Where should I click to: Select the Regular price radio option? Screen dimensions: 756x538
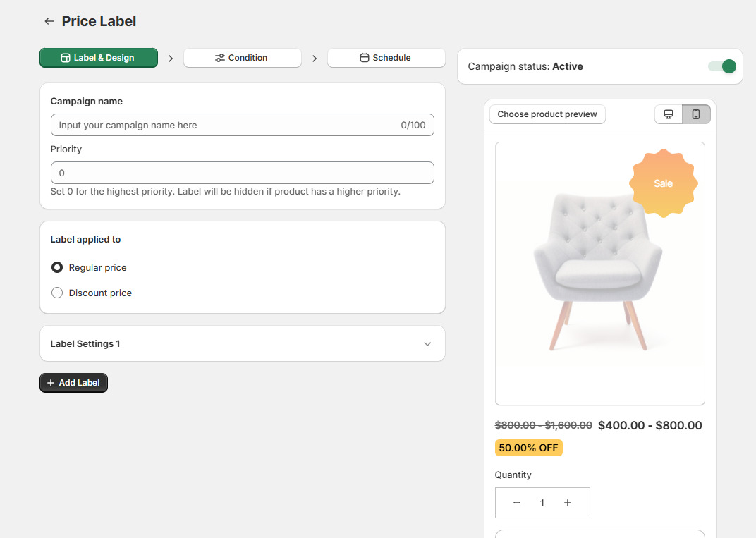coord(57,267)
